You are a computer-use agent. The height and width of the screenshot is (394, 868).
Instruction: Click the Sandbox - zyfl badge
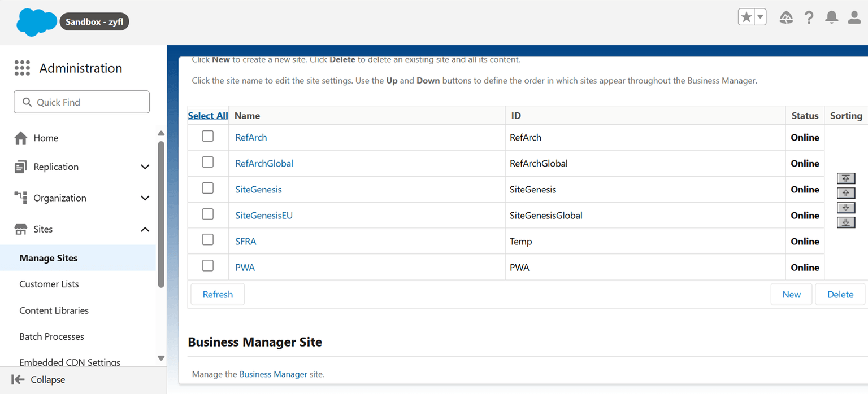pos(95,22)
